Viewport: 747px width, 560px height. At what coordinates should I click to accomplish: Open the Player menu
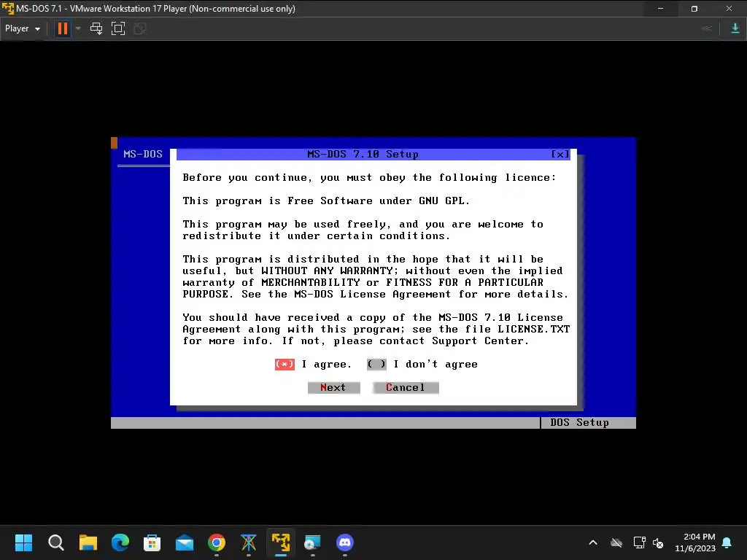[x=23, y=28]
